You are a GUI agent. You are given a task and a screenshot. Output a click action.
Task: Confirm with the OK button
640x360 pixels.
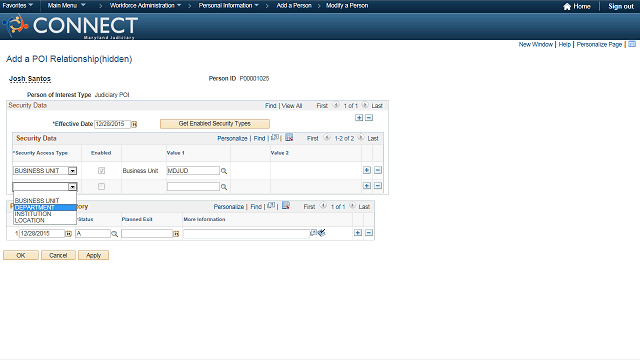tap(21, 255)
